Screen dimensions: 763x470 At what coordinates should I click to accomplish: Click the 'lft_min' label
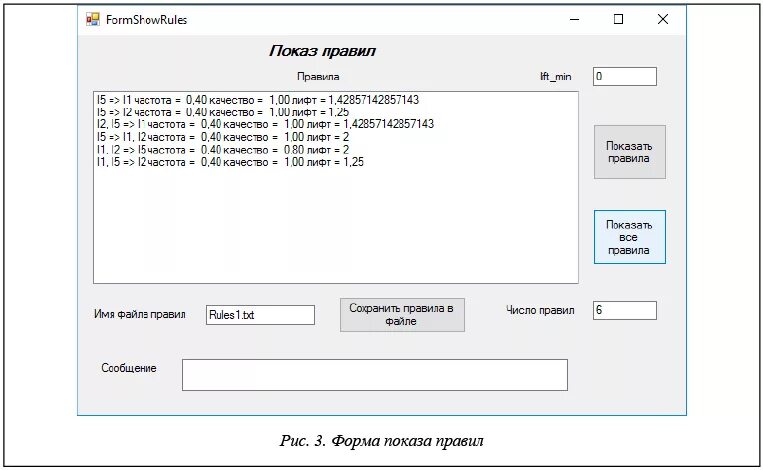coord(556,76)
